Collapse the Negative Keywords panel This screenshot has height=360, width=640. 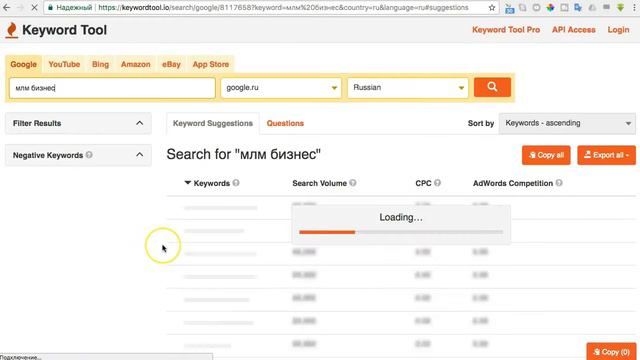(x=140, y=155)
